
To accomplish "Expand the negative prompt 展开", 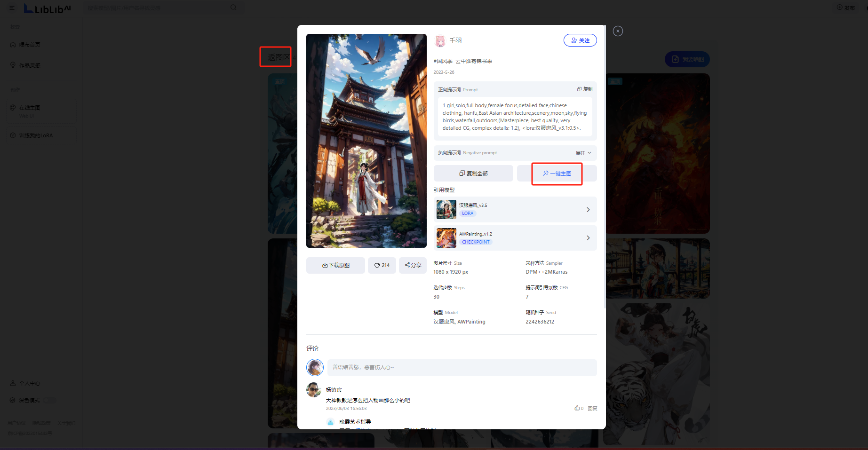I will click(x=583, y=153).
